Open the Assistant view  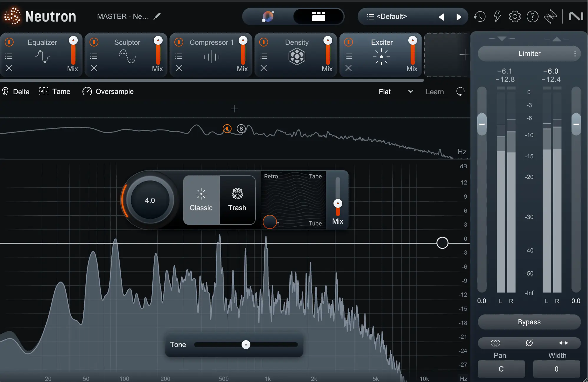point(268,16)
